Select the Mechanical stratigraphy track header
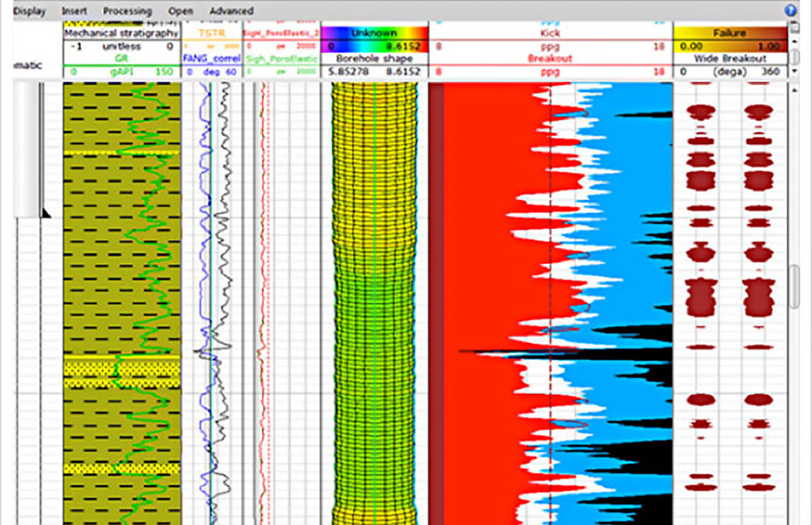The width and height of the screenshot is (812, 525). [x=121, y=33]
